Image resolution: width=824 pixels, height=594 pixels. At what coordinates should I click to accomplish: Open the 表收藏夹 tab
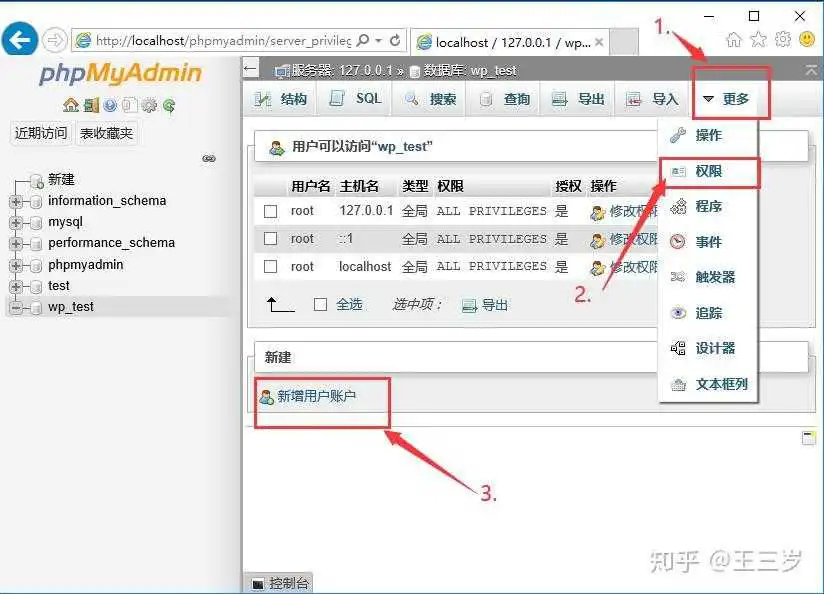pos(106,133)
